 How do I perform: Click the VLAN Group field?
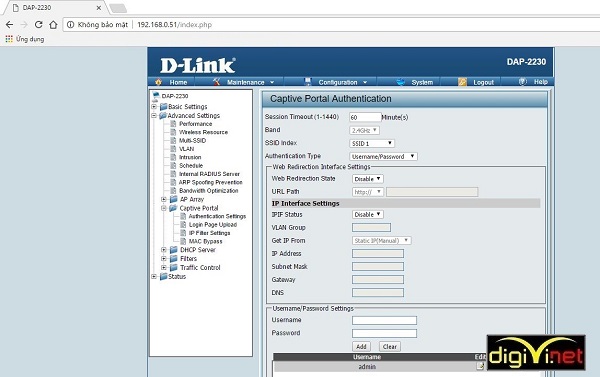tap(371, 228)
